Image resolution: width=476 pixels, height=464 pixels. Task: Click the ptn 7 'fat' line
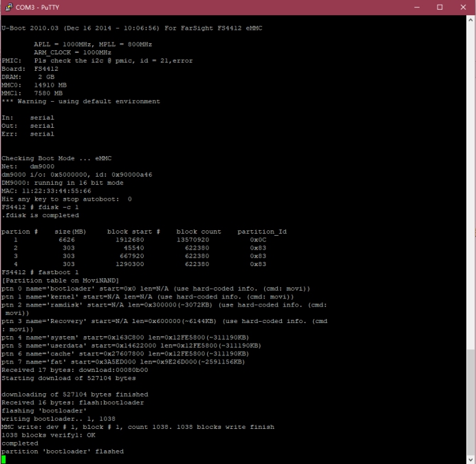123,362
